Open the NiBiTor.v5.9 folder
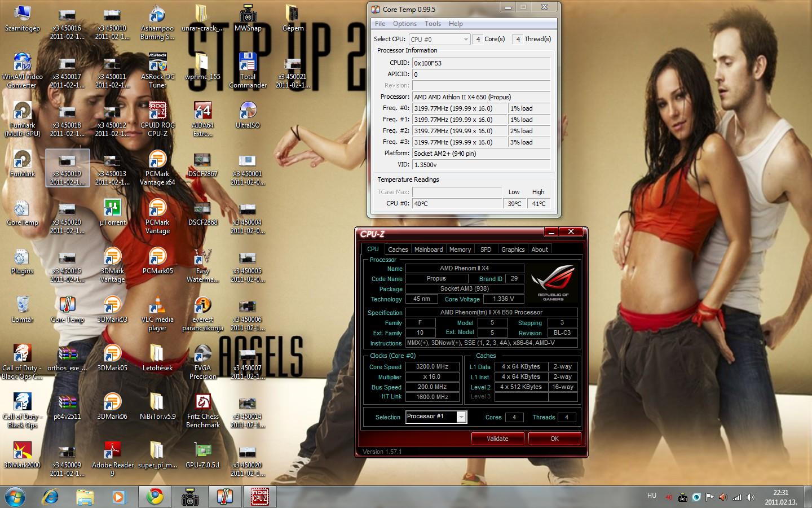The width and height of the screenshot is (812, 508). pos(157,406)
